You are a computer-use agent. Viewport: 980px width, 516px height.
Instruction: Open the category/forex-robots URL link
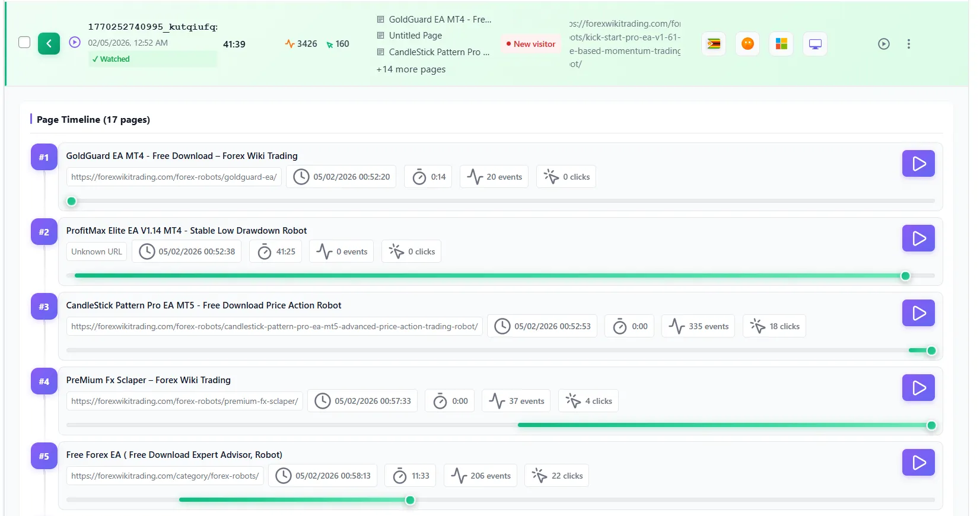(x=165, y=476)
